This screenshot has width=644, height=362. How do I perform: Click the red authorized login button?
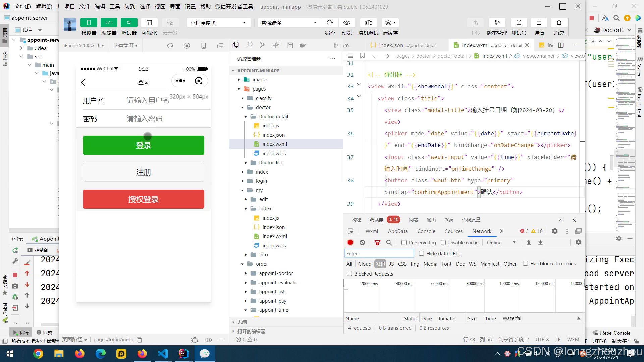143,199
